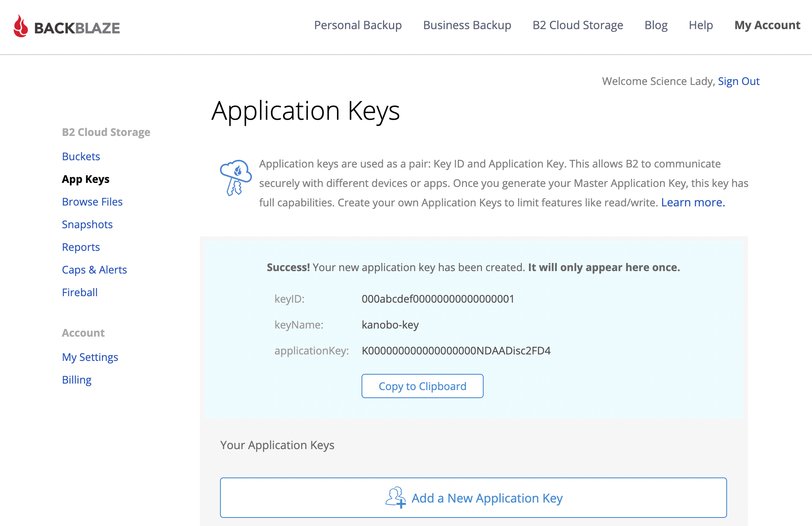Open the Snapshots page
The image size is (812, 526).
coord(87,224)
